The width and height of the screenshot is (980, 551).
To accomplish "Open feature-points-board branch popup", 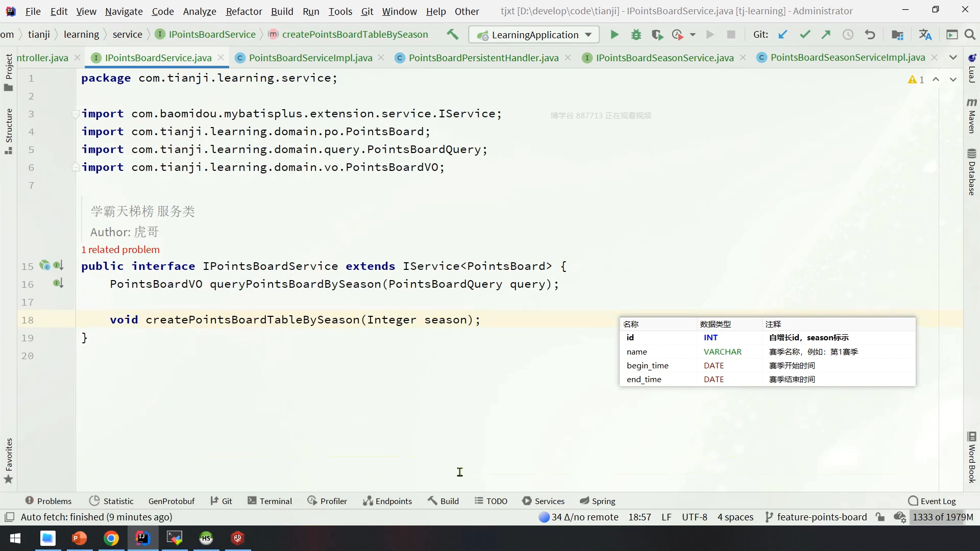I will 816,517.
